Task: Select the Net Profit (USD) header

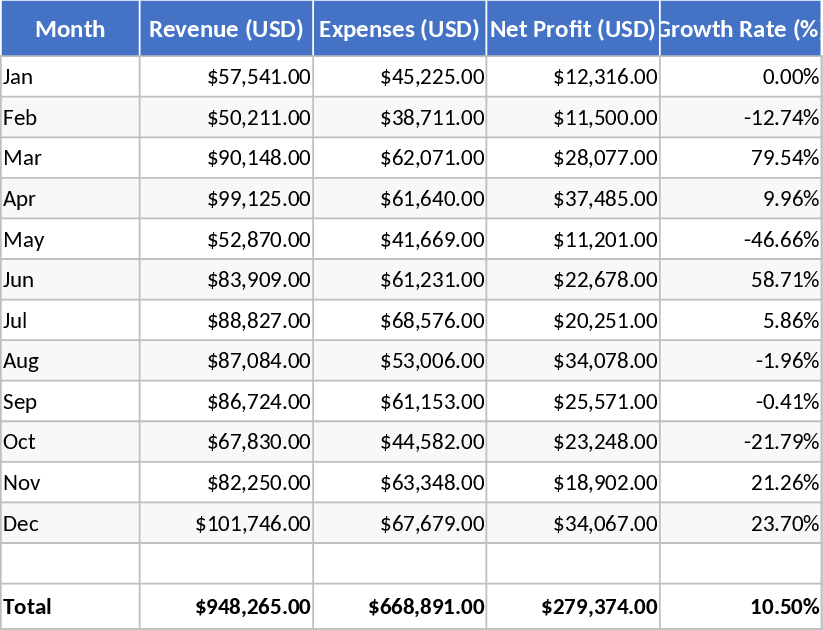Action: pyautogui.click(x=573, y=29)
